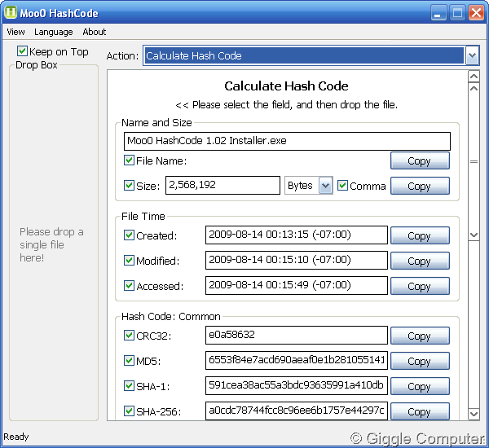Copy the Created time
489x448 pixels.
[420, 235]
